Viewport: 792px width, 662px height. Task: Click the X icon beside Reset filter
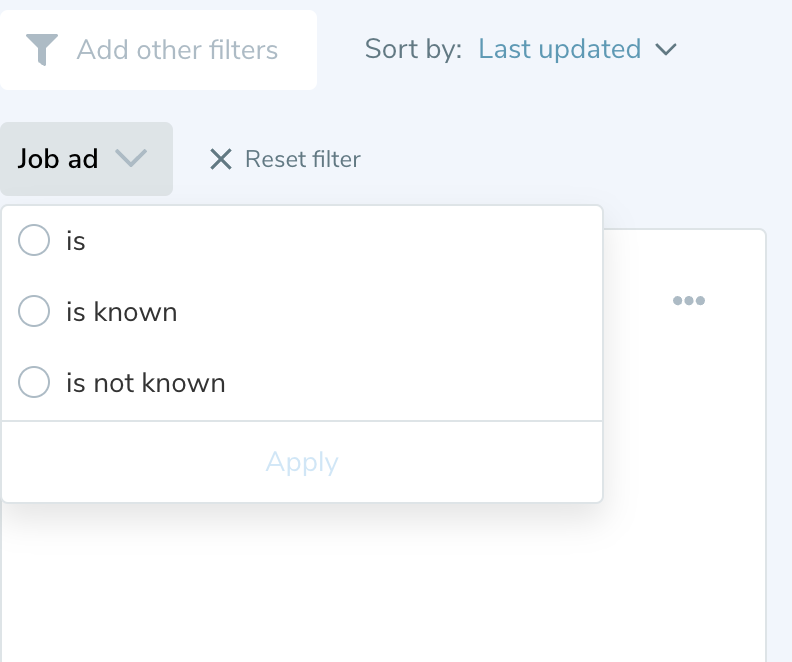tap(220, 159)
